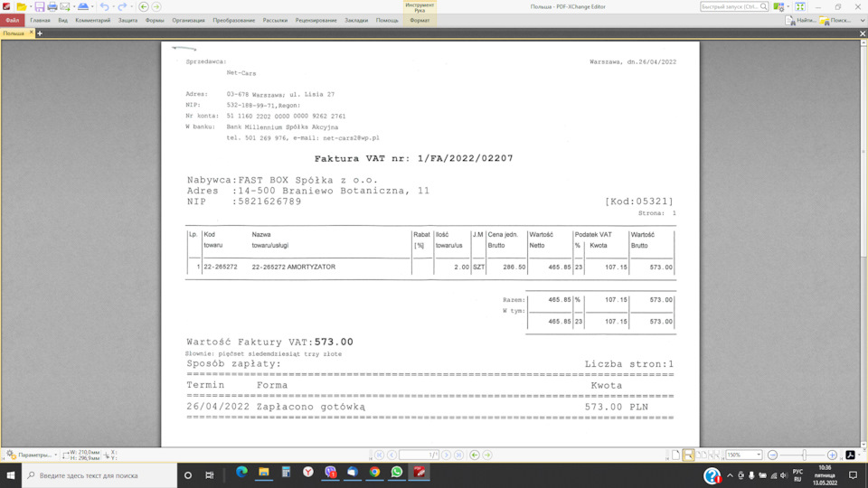The width and height of the screenshot is (868, 488).
Task: Open UI options icon next to quick launch
Action: pos(778,6)
